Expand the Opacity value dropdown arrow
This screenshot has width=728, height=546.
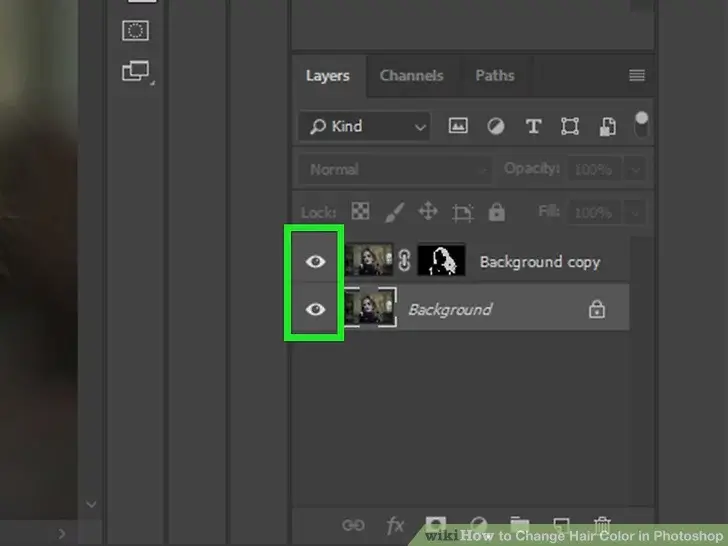pyautogui.click(x=636, y=169)
